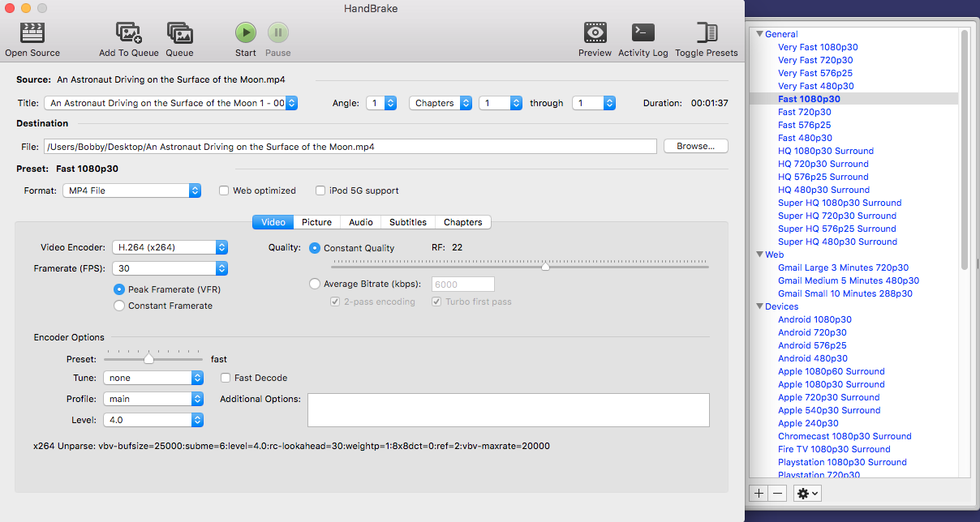The image size is (980, 522).
Task: Open the Activity Log terminal icon
Action: tap(643, 32)
